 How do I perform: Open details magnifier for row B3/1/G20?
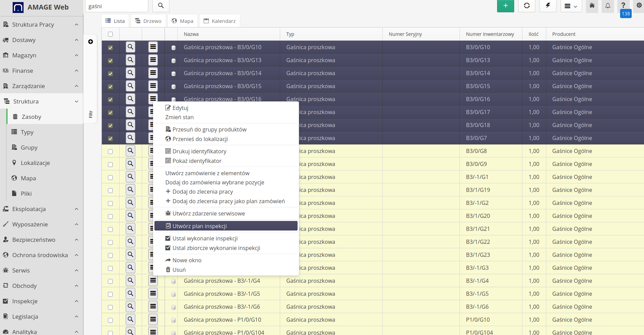point(131,215)
